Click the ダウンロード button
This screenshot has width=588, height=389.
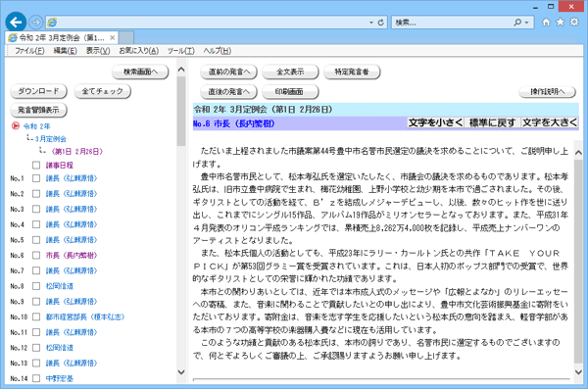38,91
